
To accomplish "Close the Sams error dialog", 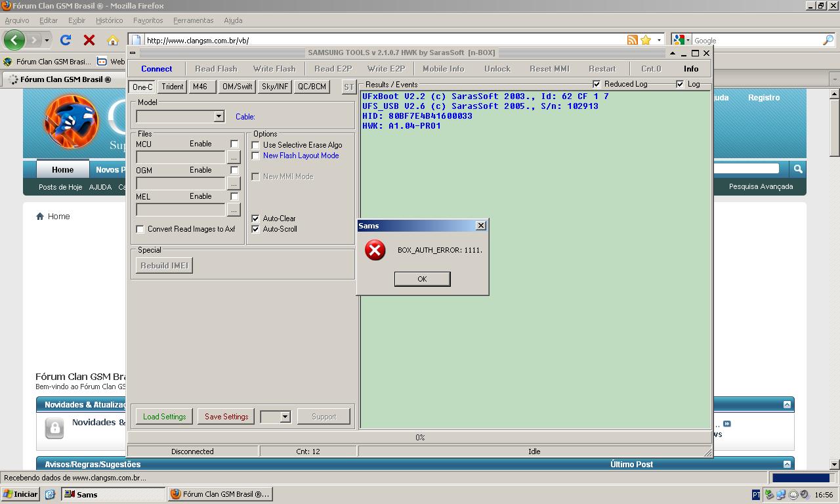I will (x=481, y=225).
